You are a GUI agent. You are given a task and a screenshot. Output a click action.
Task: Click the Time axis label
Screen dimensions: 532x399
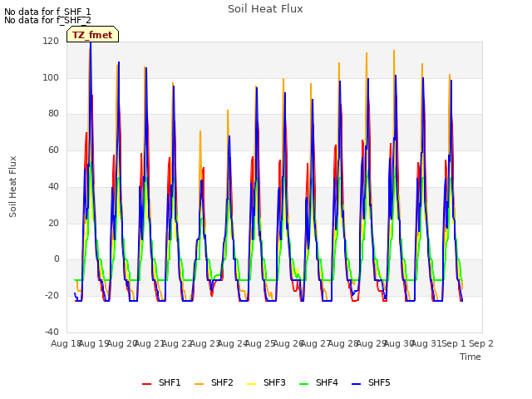point(470,357)
